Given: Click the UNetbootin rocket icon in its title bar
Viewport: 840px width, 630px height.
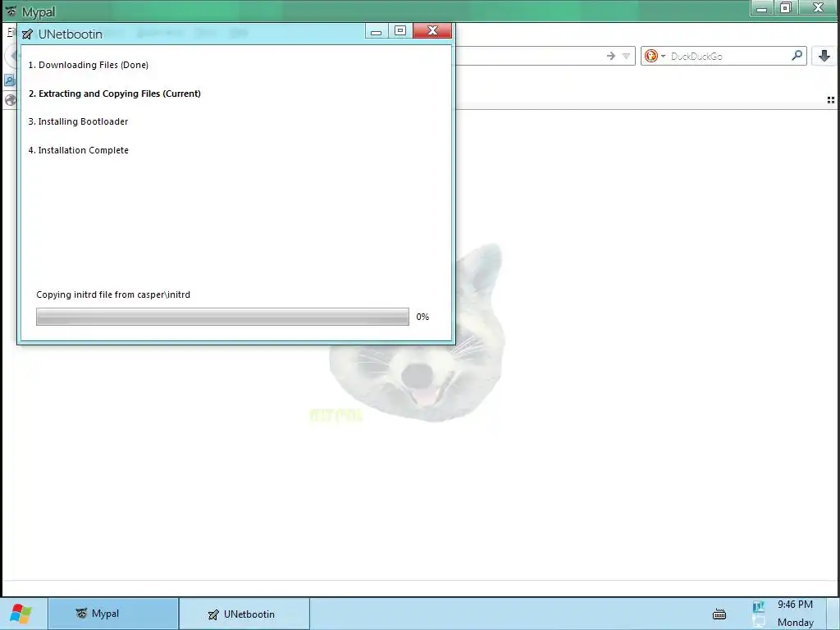Looking at the screenshot, I should pyautogui.click(x=27, y=34).
